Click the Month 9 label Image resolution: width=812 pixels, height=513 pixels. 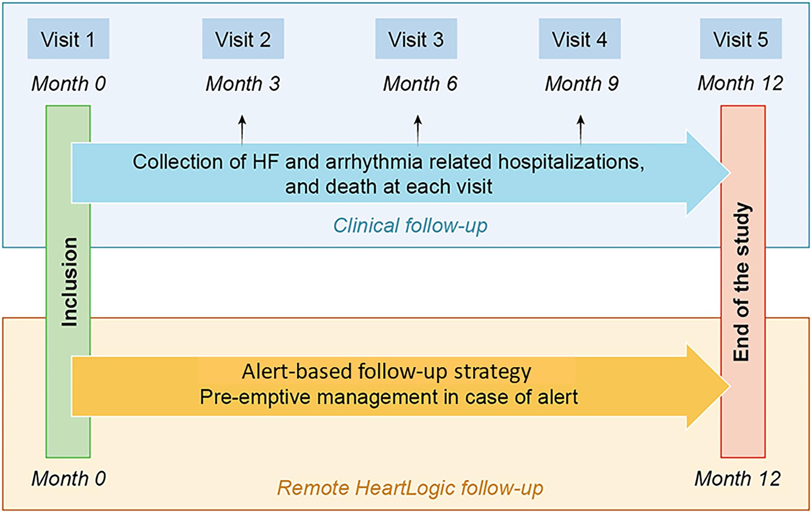[x=582, y=84]
